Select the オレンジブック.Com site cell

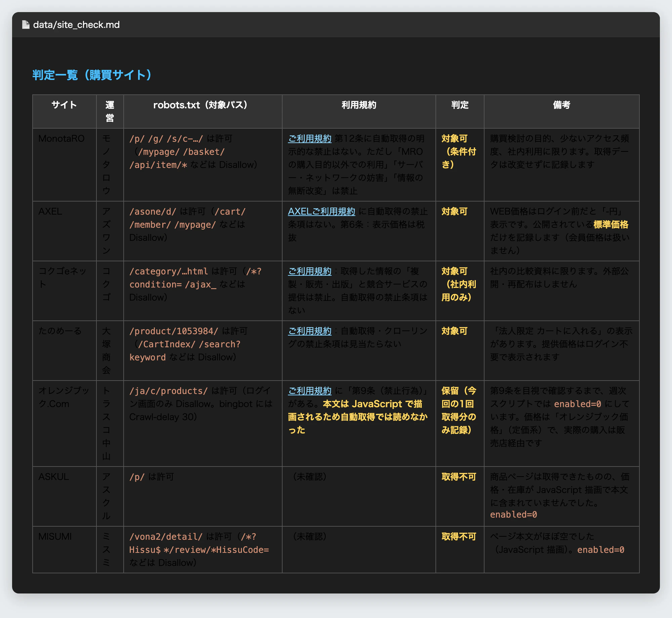coord(64,424)
